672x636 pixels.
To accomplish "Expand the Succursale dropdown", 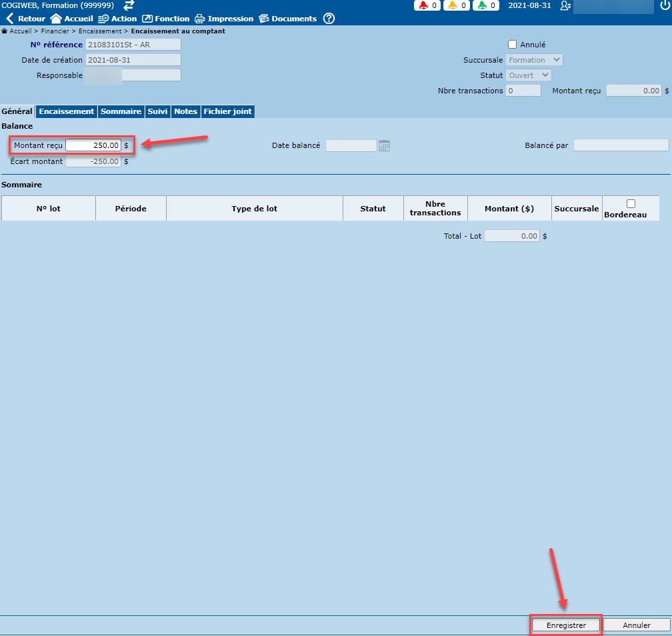I will (533, 60).
